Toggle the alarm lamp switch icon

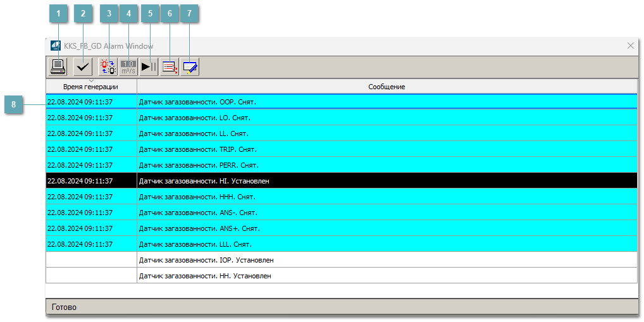coord(108,66)
